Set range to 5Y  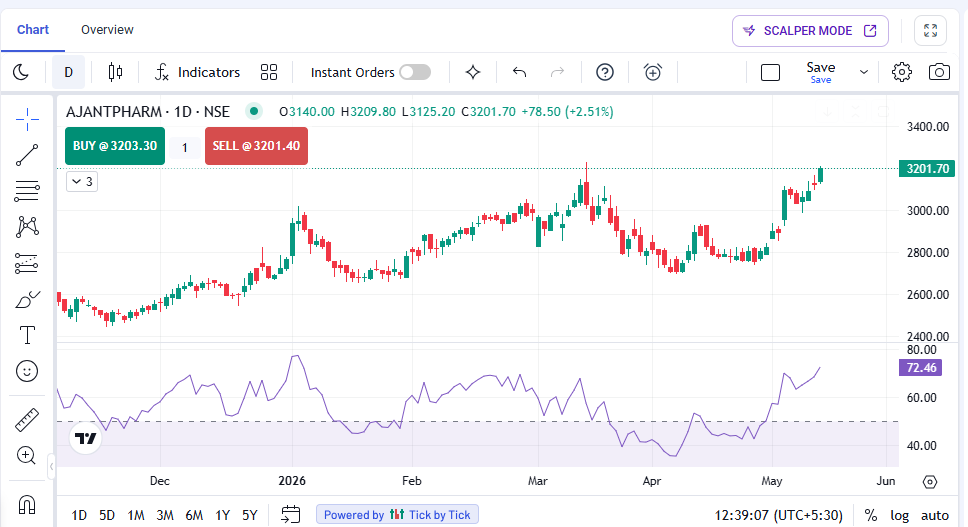(x=249, y=515)
